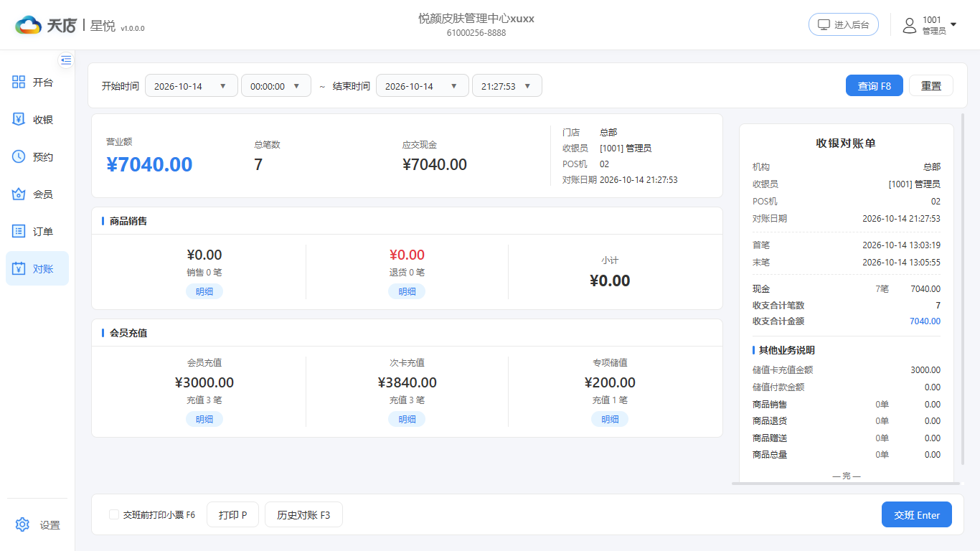Open 历史对账 F3
This screenshot has height=551, width=980.
coord(303,514)
